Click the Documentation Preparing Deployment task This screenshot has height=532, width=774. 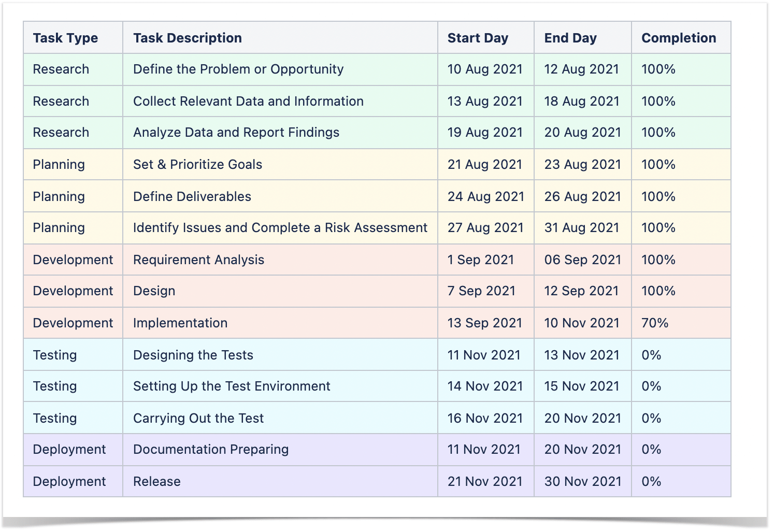click(210, 450)
